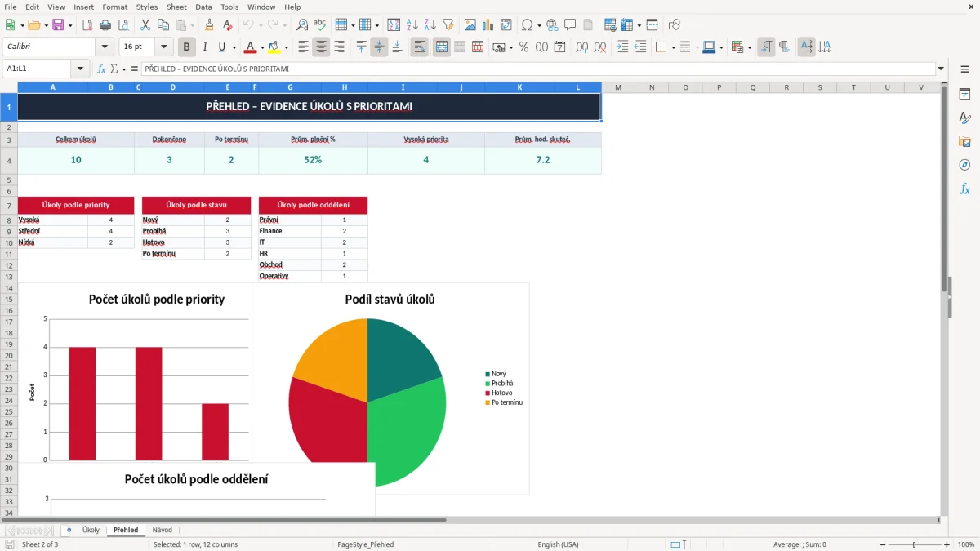980x551 pixels.
Task: Click the Clone Formatting paintbrush icon
Action: (x=209, y=25)
